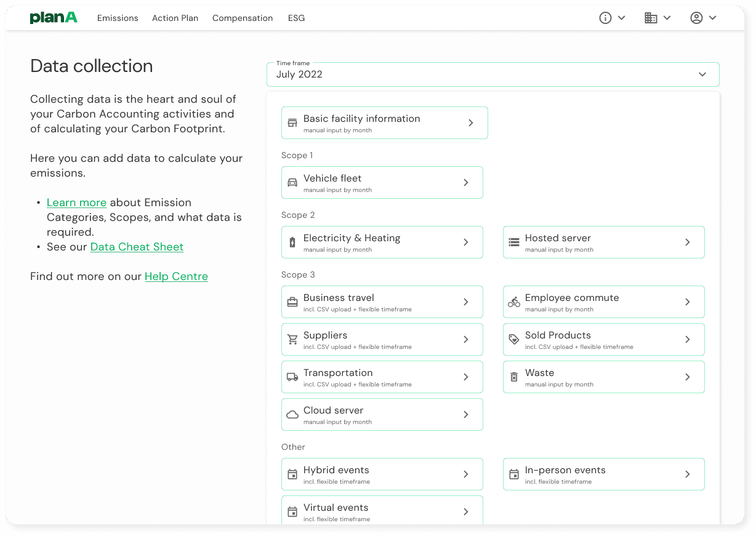Click the Vehicle fleet car icon
Image resolution: width=756 pixels, height=536 pixels.
click(292, 183)
